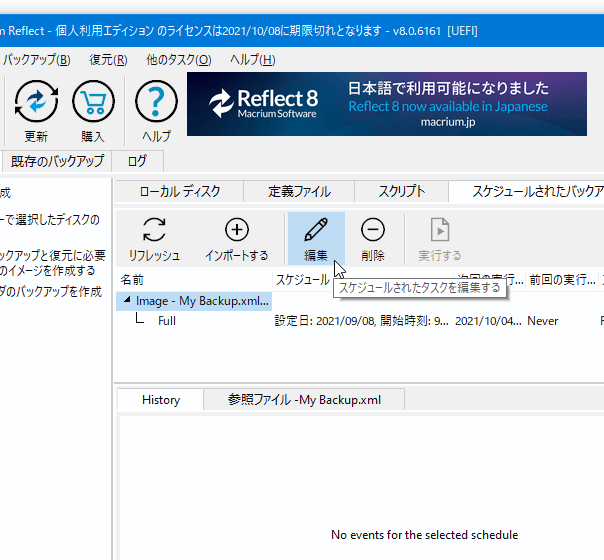Refresh list with the リフレッシュ icon
Screen dimensions: 604x560
click(154, 230)
